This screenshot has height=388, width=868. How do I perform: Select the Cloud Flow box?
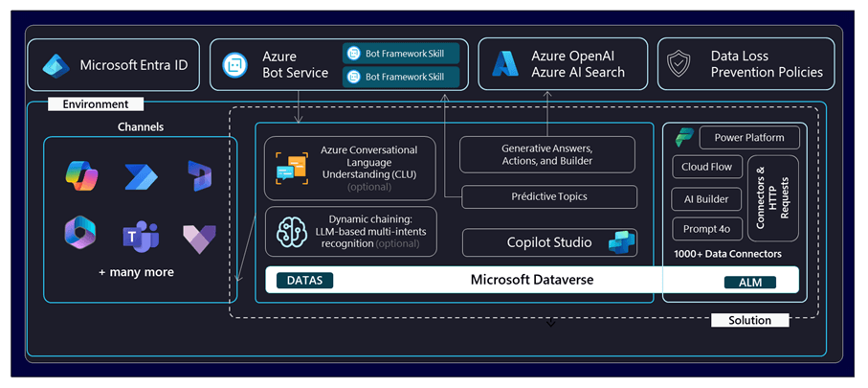(707, 167)
